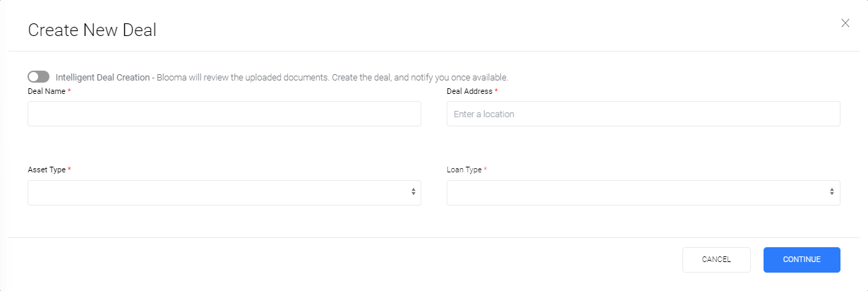This screenshot has width=868, height=291.
Task: Click the red asterisk beside Loan Type
Action: click(486, 170)
